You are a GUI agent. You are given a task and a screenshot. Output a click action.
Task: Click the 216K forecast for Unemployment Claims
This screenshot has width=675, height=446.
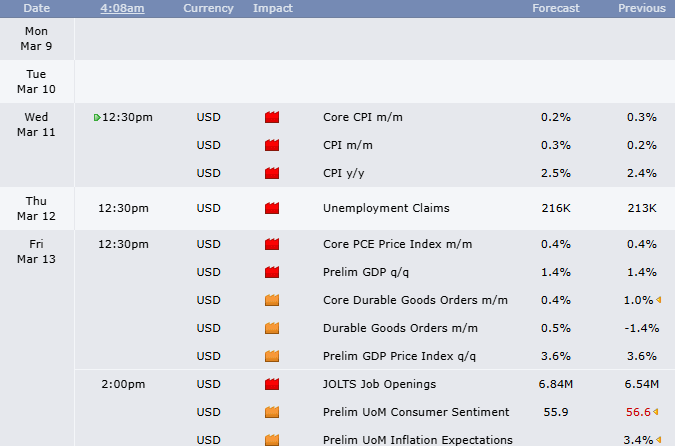coord(556,208)
